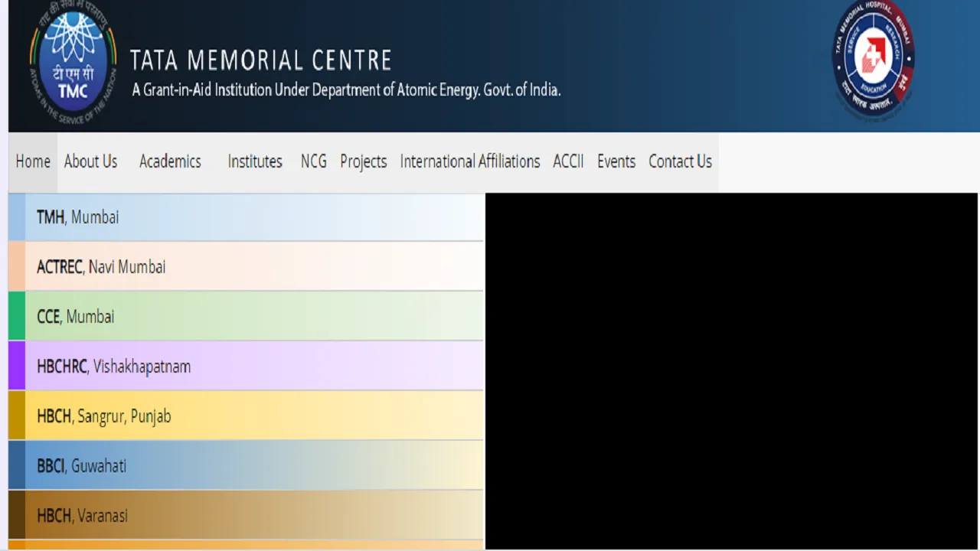
Task: Click the Tata Memorial Hospital emblem
Action: (873, 60)
